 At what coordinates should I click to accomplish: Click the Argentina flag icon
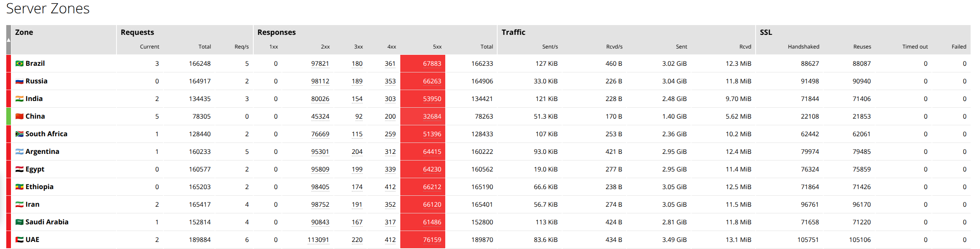19,152
